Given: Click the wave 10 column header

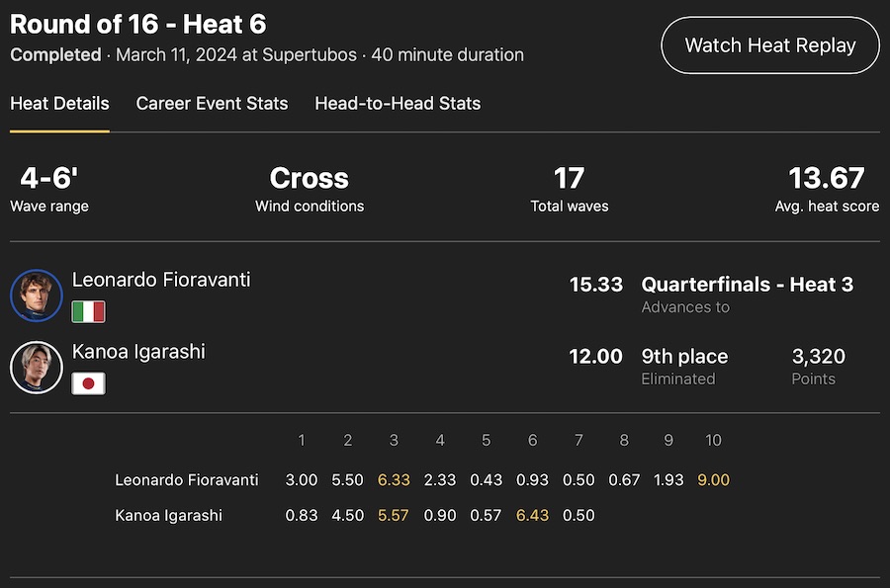Looking at the screenshot, I should 713,440.
